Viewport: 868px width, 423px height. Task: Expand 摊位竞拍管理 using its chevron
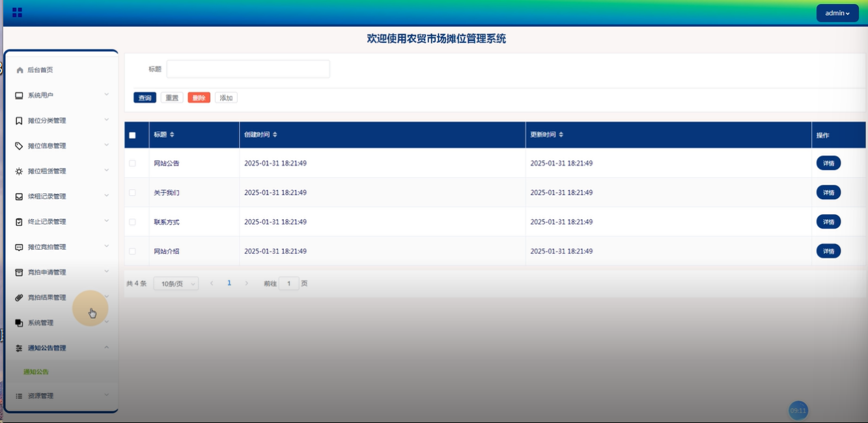click(107, 246)
